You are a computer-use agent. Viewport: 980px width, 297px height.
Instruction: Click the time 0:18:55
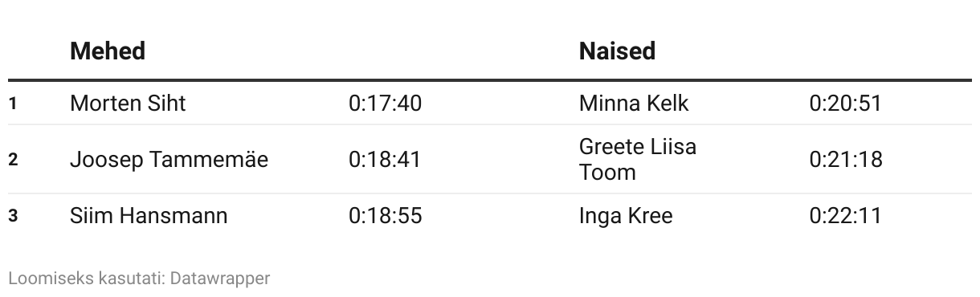(385, 216)
